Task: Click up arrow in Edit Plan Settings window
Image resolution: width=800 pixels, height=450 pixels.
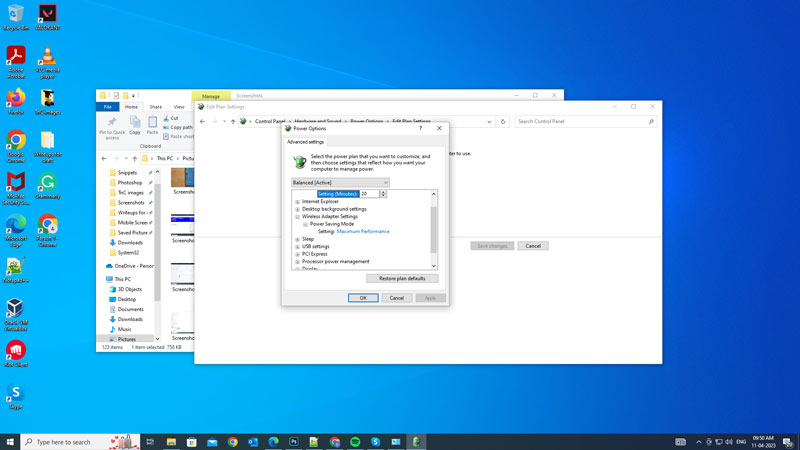Action: [x=233, y=121]
